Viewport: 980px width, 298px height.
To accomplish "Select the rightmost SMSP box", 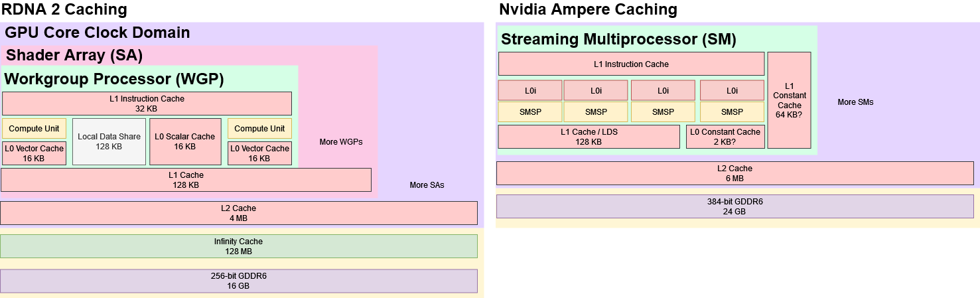I will click(732, 112).
